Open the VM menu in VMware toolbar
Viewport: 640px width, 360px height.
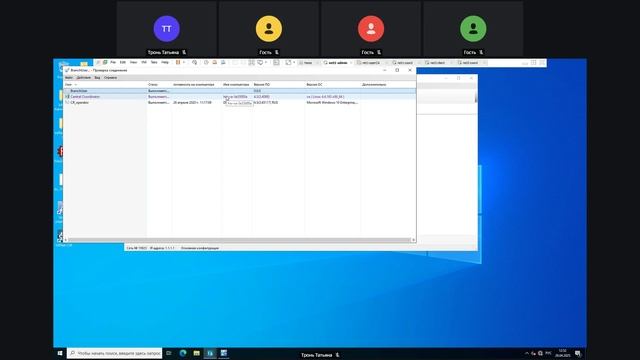click(x=144, y=62)
